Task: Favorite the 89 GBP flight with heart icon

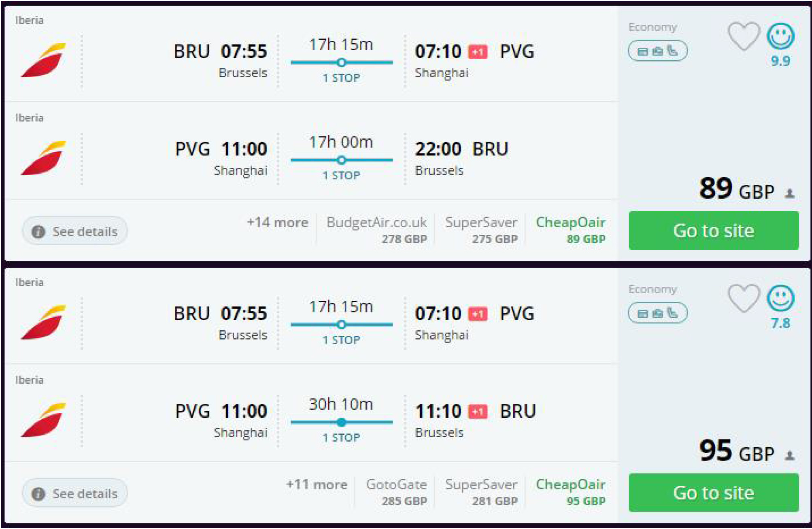Action: (743, 36)
